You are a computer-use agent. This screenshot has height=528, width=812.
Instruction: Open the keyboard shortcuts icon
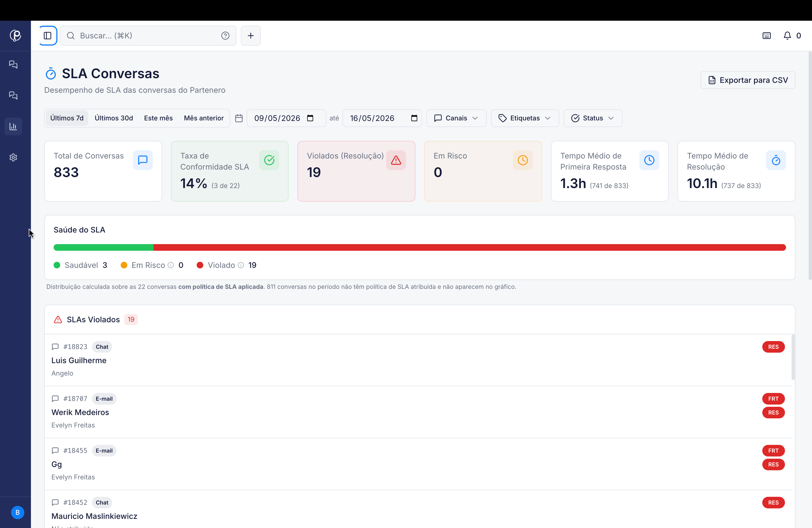[767, 35]
